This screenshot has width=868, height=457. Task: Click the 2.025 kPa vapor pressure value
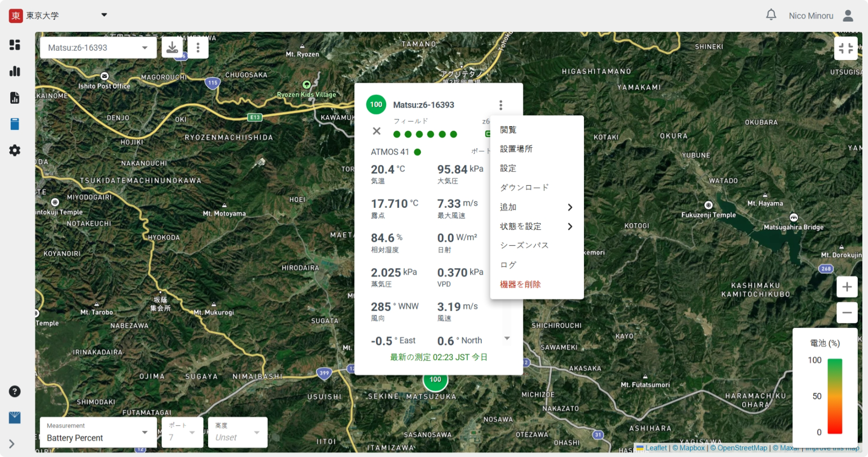click(394, 272)
